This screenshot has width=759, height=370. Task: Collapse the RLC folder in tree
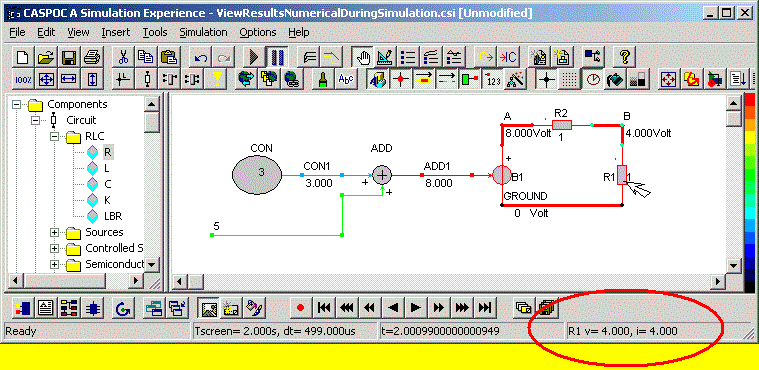click(54, 137)
